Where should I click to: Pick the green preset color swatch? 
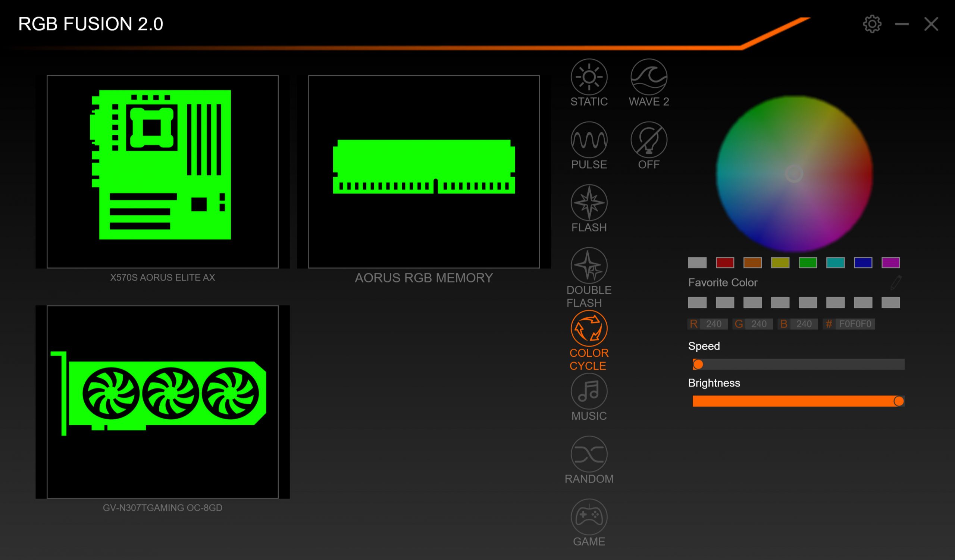tap(808, 263)
